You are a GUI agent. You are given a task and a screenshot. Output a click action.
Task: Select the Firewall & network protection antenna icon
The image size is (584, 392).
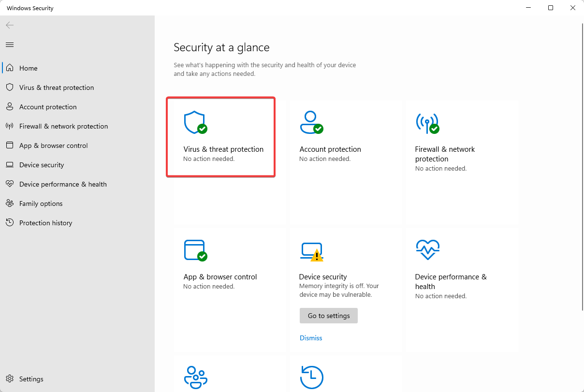(427, 123)
